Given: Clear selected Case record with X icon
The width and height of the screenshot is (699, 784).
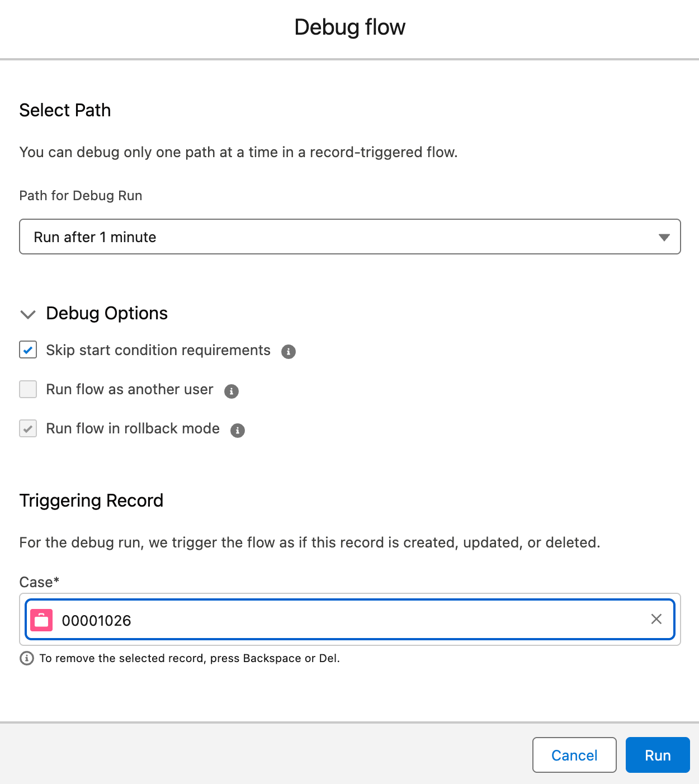Looking at the screenshot, I should 657,619.
